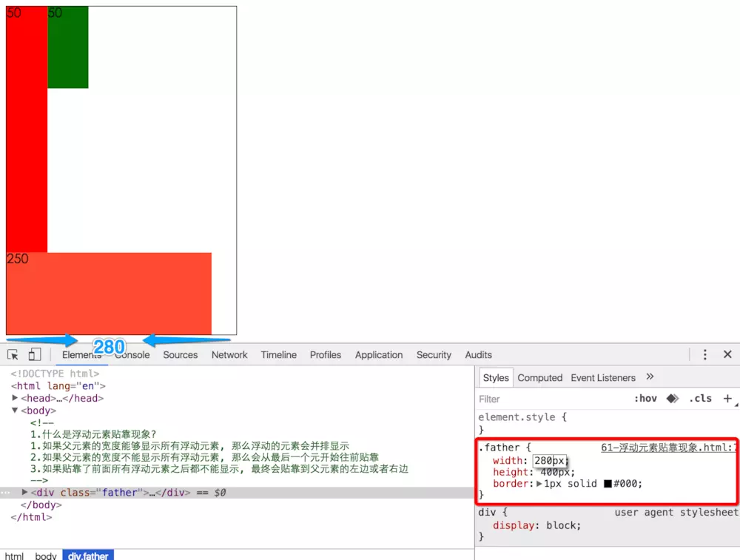This screenshot has height=560, width=740.
Task: Expand the div class father node
Action: 24,493
